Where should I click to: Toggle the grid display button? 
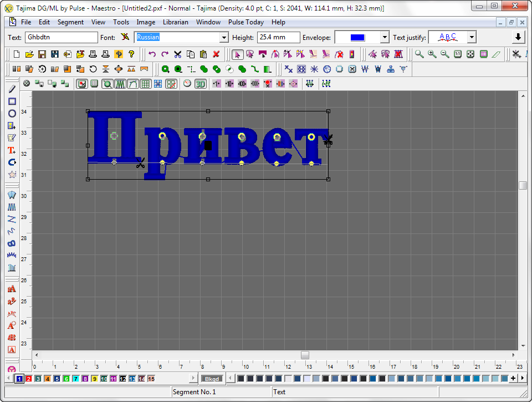[x=146, y=84]
